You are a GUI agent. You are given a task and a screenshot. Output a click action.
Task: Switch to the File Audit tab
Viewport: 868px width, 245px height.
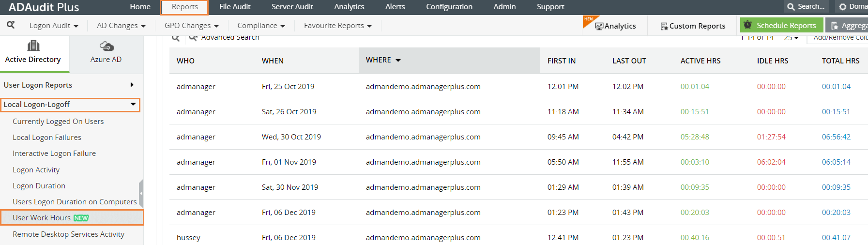click(x=235, y=7)
